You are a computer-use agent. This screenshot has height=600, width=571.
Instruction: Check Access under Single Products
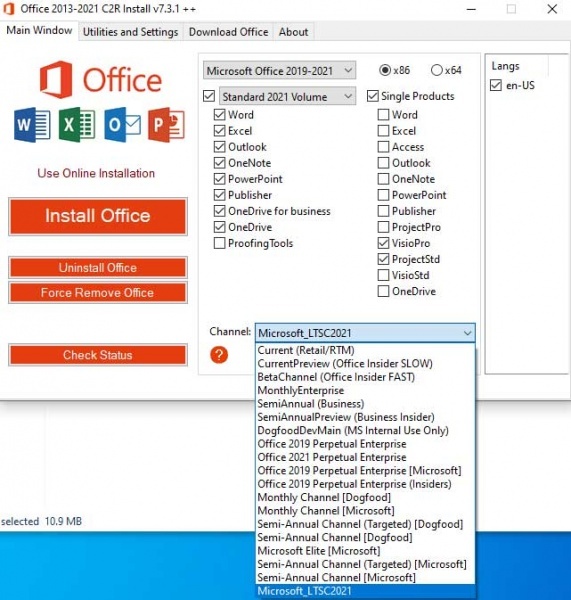coord(383,147)
